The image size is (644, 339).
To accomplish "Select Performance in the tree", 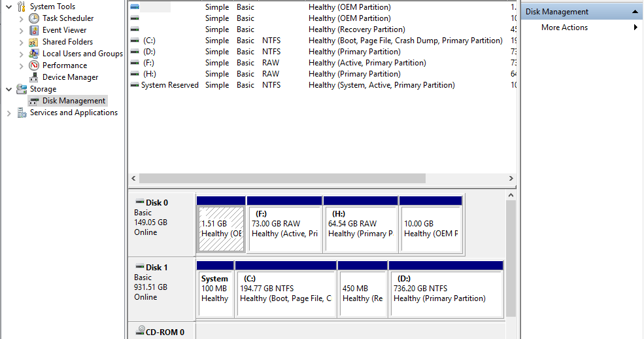I will (x=65, y=65).
